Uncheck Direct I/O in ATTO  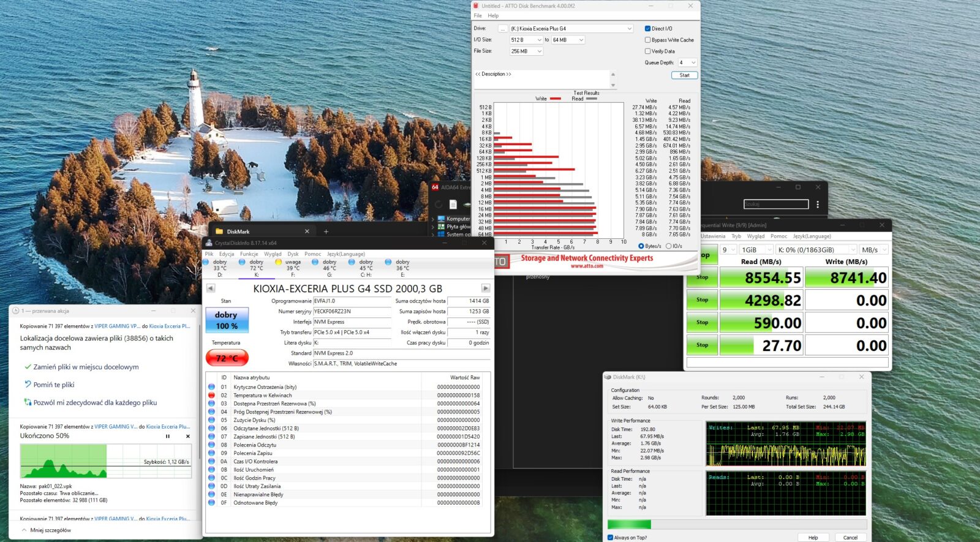coord(647,29)
